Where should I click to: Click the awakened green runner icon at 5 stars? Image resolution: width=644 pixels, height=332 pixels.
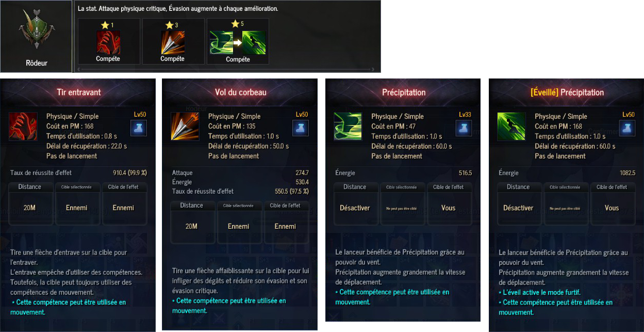(x=254, y=42)
